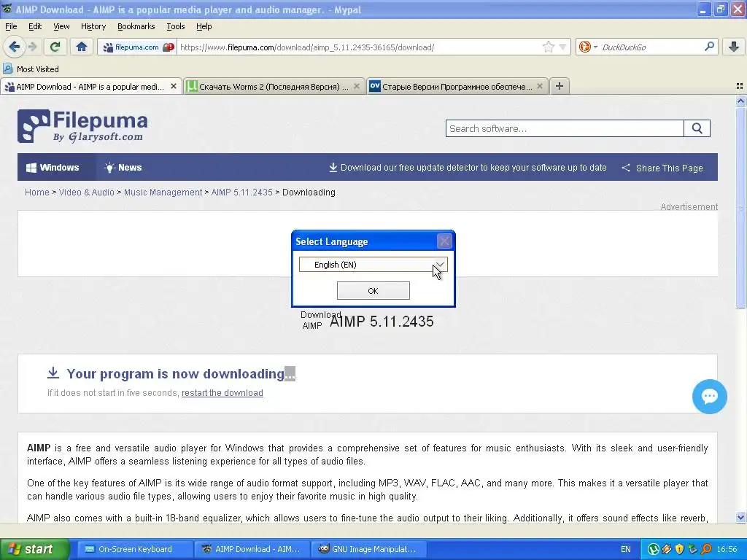This screenshot has width=747, height=560.
Task: Click the restart the download link
Action: point(222,393)
